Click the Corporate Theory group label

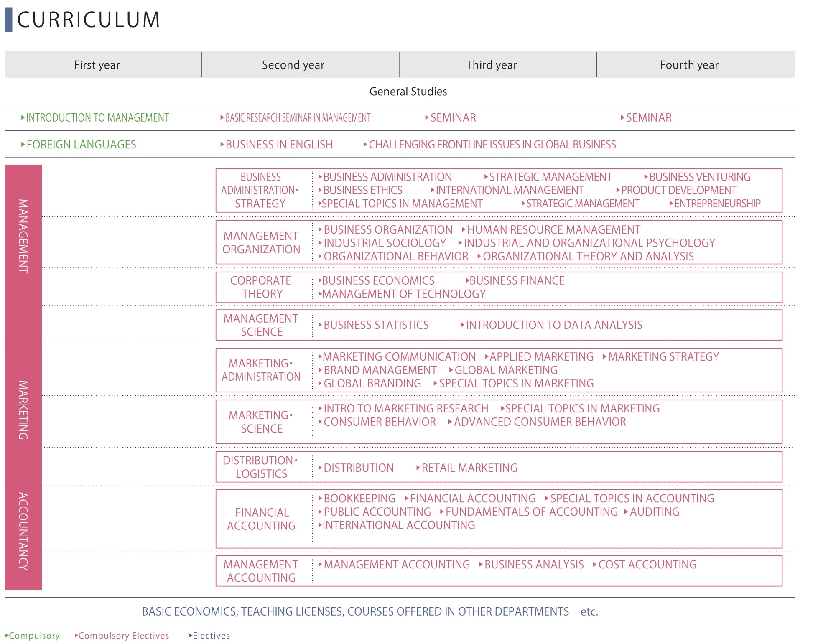point(262,287)
